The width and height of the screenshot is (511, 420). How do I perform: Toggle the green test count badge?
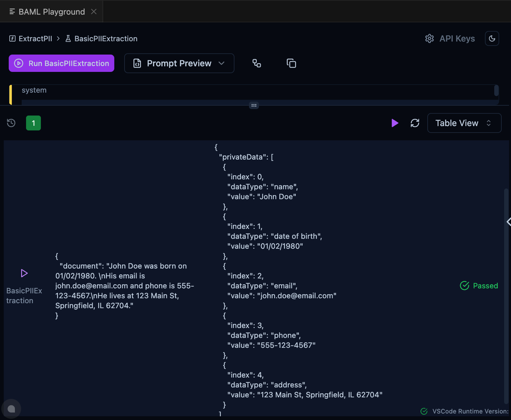point(33,123)
